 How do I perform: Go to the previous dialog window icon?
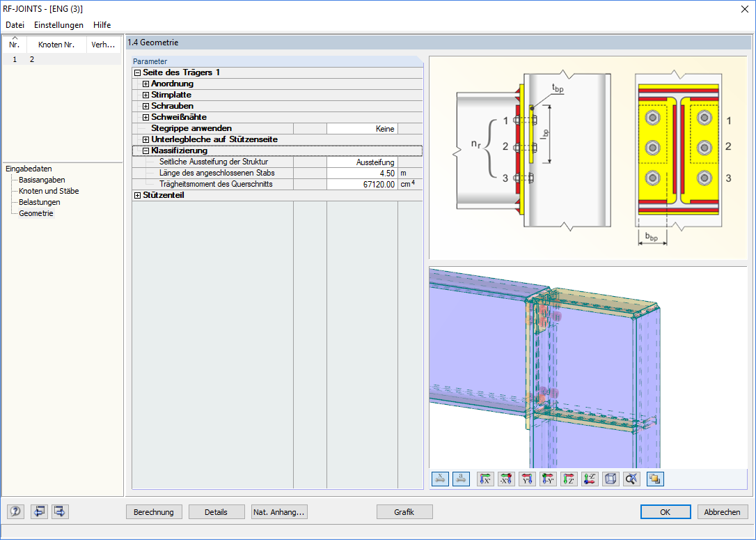[39, 511]
